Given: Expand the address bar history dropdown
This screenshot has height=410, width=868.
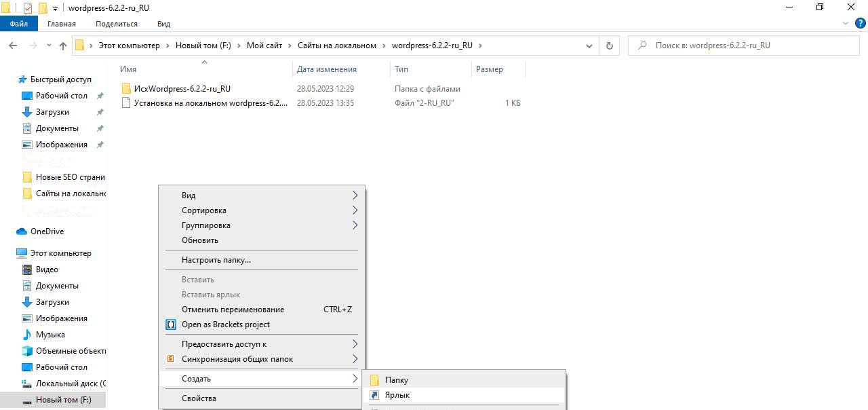Looking at the screenshot, I should [589, 45].
